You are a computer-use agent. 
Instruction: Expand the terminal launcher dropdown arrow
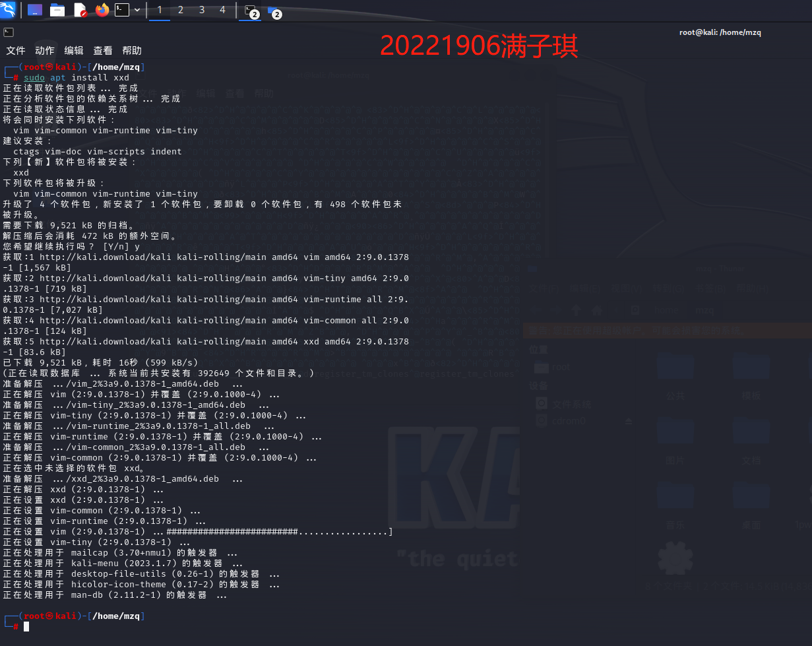137,10
